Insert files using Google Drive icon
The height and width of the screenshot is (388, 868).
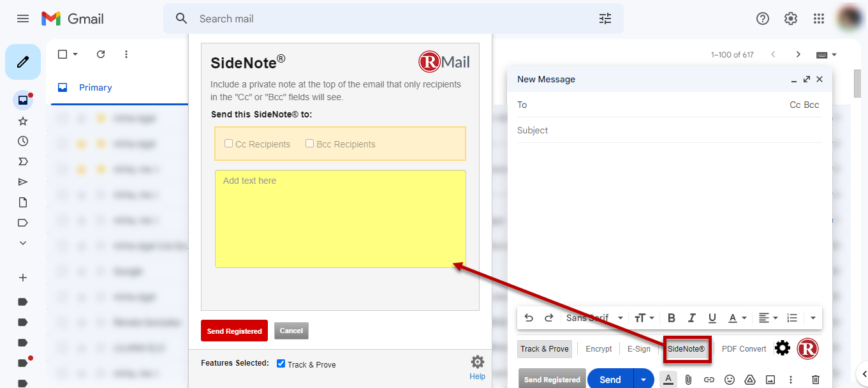pos(749,379)
